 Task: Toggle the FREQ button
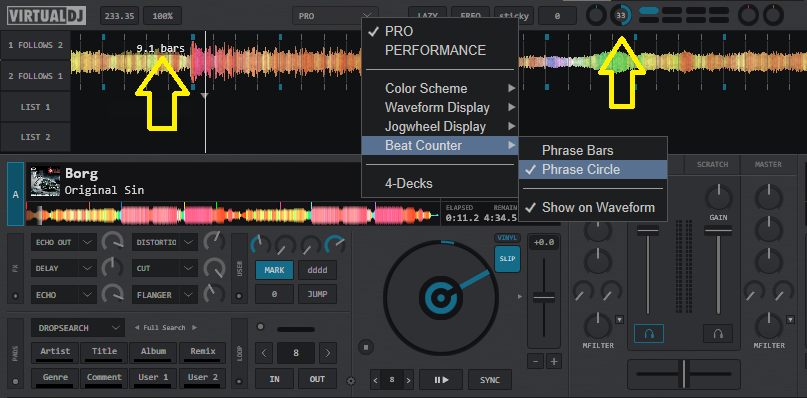coord(470,15)
